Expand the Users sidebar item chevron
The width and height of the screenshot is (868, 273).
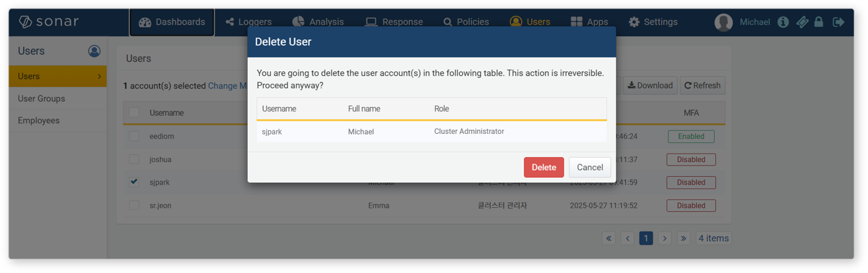click(x=99, y=76)
